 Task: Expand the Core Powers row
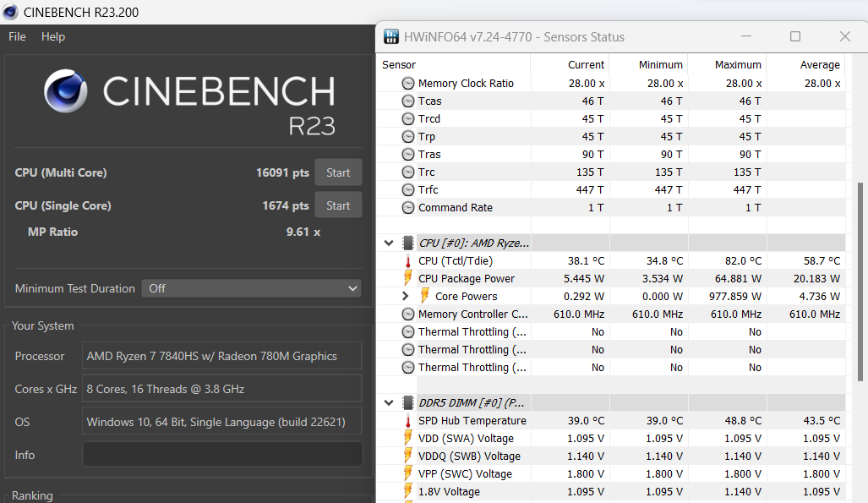point(405,297)
